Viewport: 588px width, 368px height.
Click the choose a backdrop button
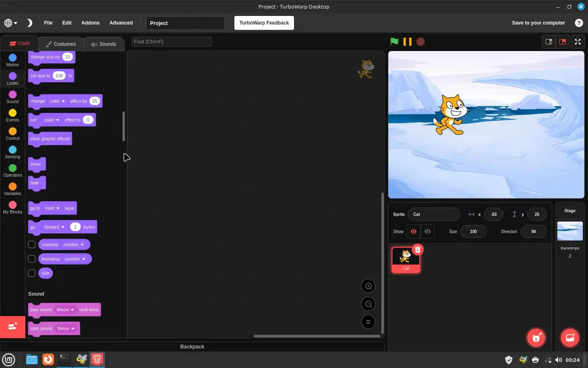[x=570, y=338]
